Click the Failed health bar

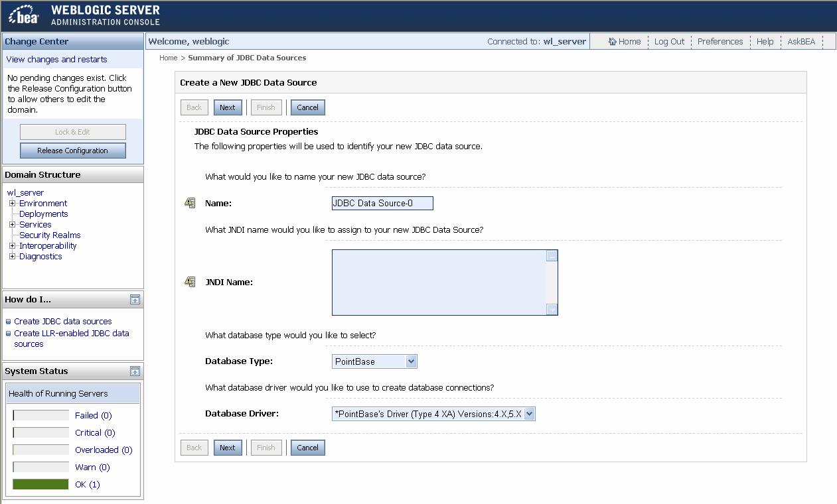[x=40, y=416]
